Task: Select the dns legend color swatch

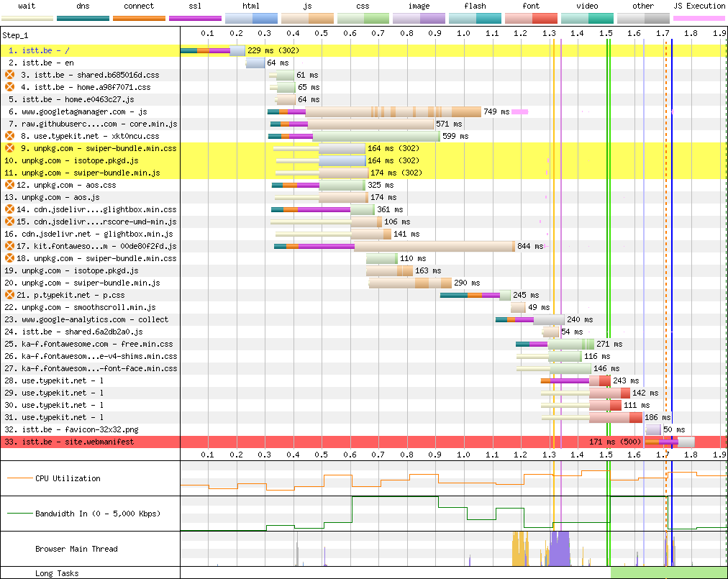Action: 83,19
